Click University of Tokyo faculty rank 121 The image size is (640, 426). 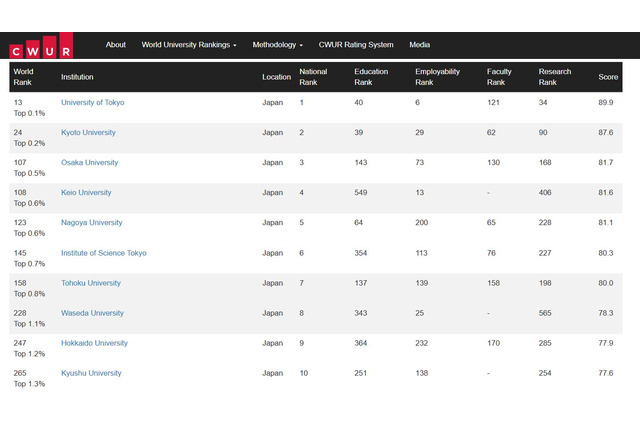click(x=493, y=102)
